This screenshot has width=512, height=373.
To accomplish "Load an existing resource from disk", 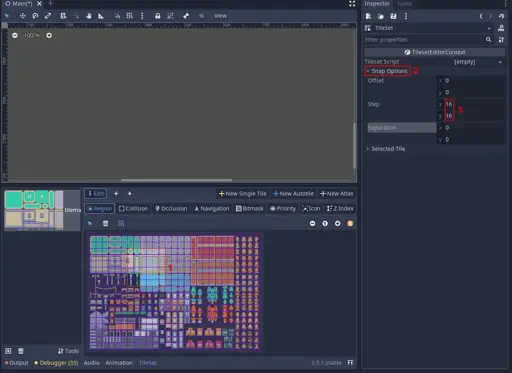I will click(381, 16).
